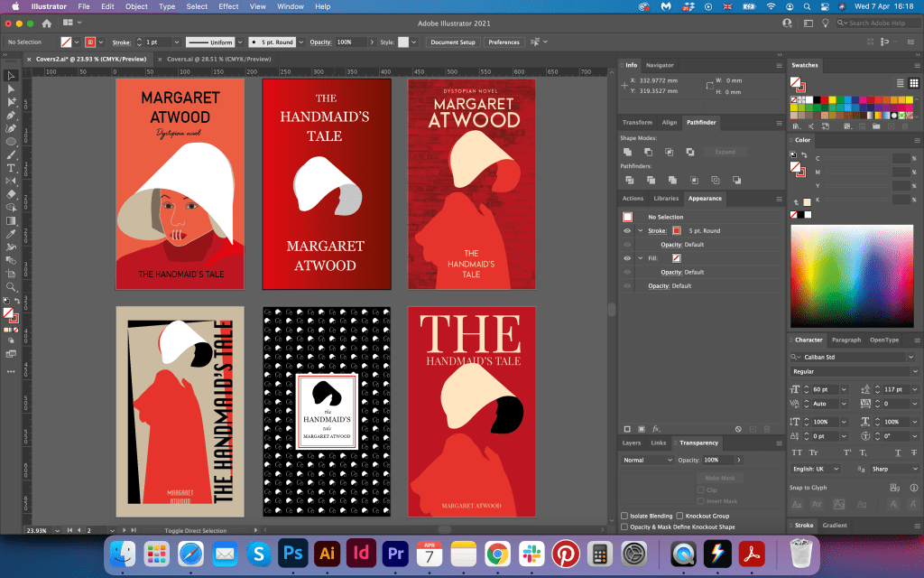This screenshot has width=924, height=578.
Task: Open the English: UK language dropdown
Action: coord(816,469)
